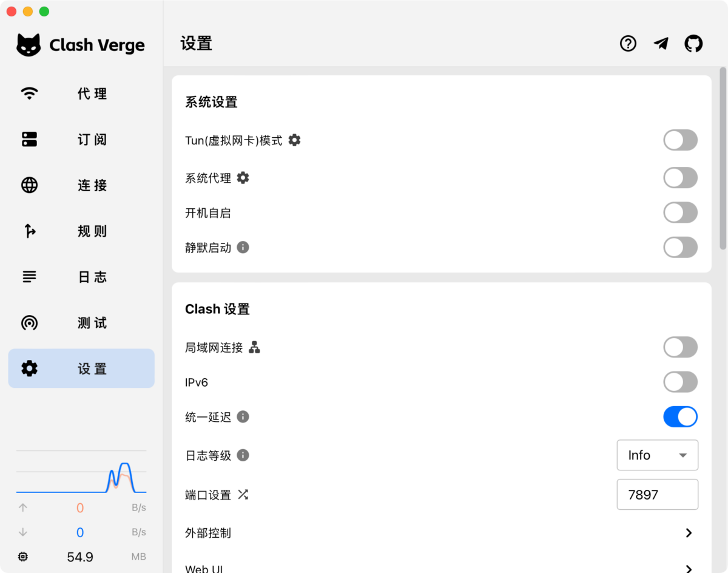
Task: Open the Telegram channel paper-plane icon
Action: pos(661,44)
